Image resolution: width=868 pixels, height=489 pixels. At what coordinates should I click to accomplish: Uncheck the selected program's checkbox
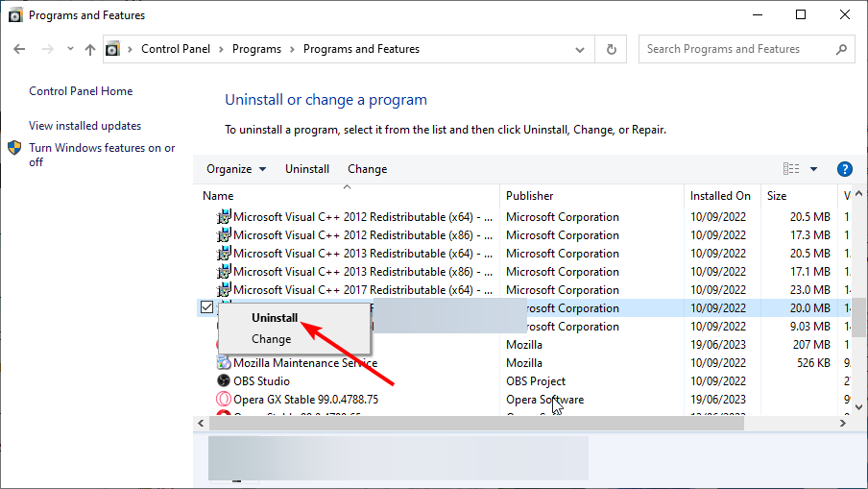point(207,307)
